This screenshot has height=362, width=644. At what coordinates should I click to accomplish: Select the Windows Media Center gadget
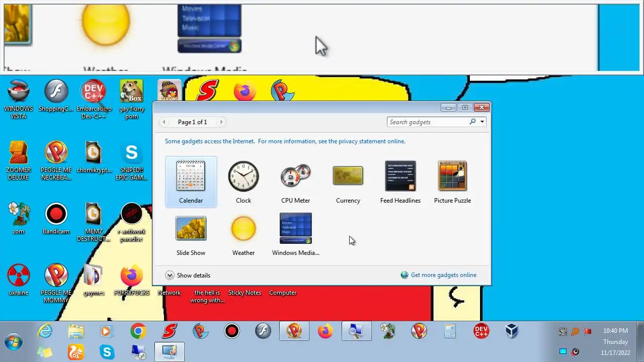pos(296,234)
